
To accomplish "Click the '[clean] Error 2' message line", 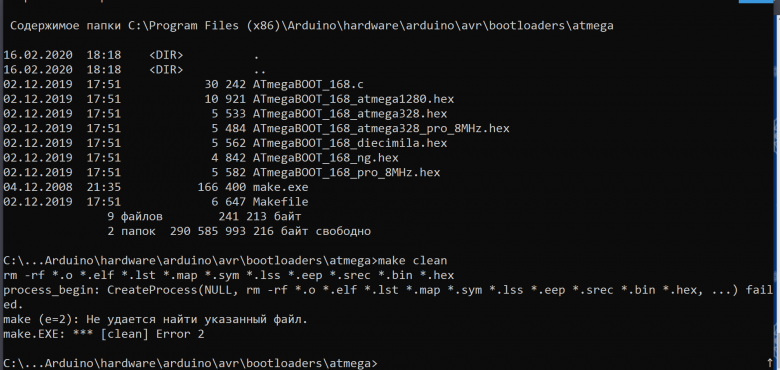I will pos(103,334).
